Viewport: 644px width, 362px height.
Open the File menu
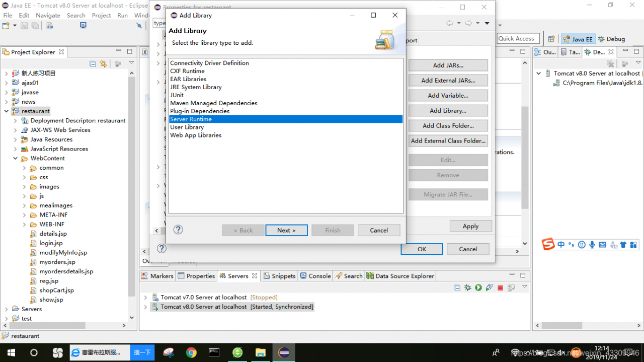[8, 15]
